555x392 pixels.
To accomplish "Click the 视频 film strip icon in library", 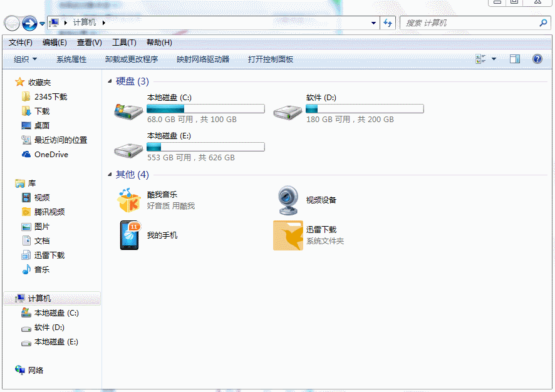I will (x=26, y=197).
